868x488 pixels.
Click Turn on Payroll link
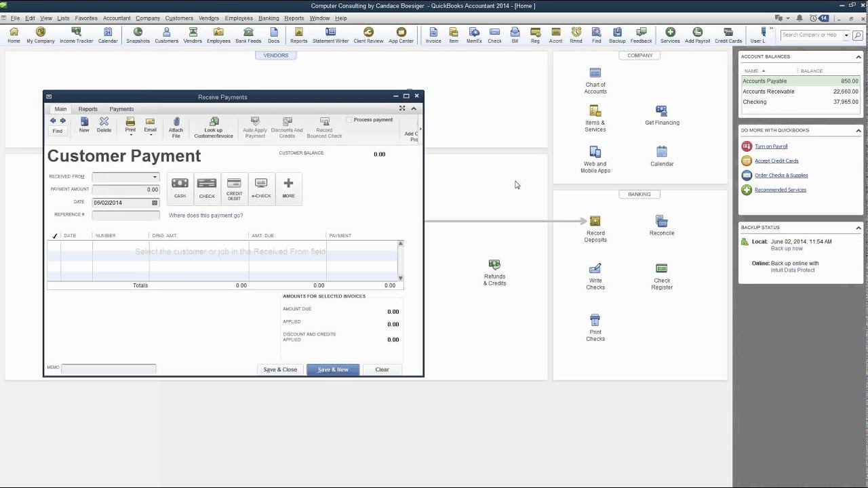[771, 146]
